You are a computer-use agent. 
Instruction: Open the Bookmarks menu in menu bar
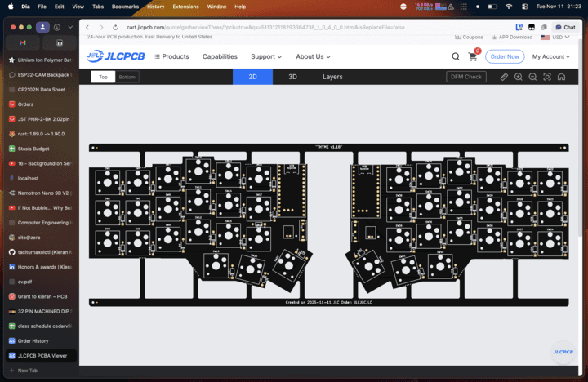coord(125,6)
